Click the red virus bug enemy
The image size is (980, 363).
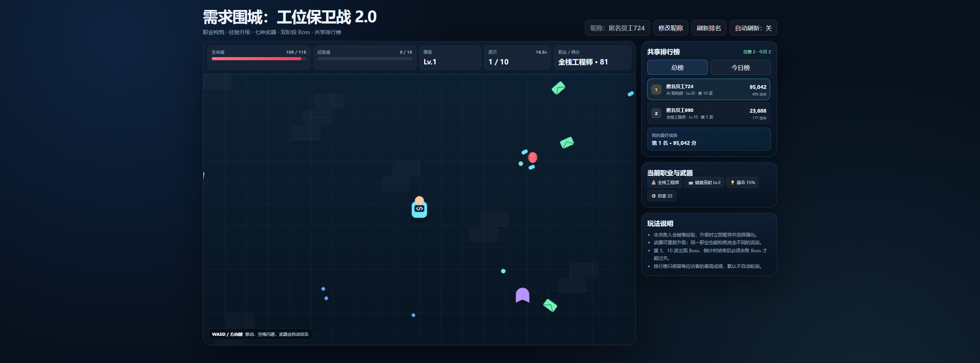[532, 157]
